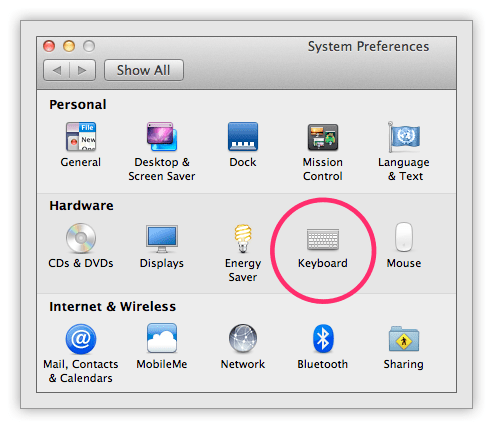Open the Bluetooth preferences icon

[x=323, y=338]
